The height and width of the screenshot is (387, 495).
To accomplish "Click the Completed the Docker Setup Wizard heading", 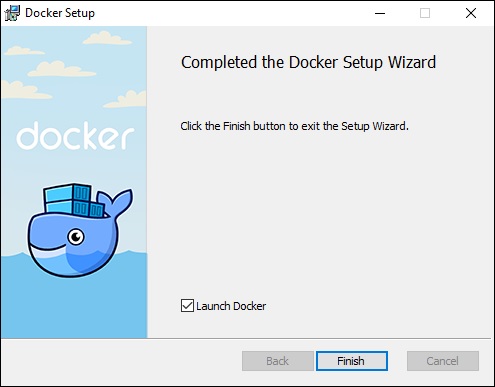I will click(x=308, y=62).
